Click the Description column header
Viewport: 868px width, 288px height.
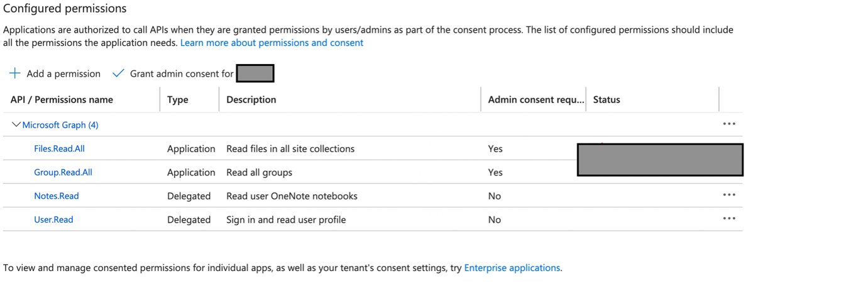pos(251,99)
